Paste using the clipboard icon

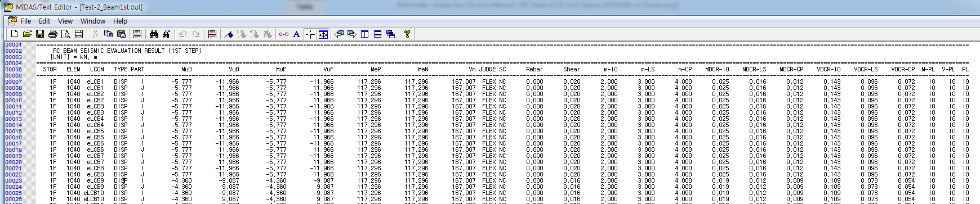coord(121,34)
